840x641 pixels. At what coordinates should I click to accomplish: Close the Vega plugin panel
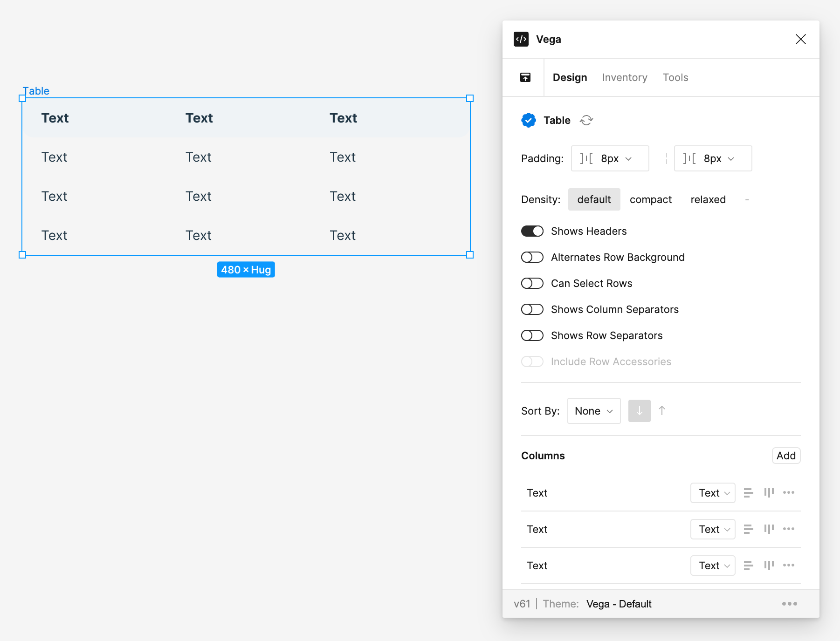click(x=801, y=39)
